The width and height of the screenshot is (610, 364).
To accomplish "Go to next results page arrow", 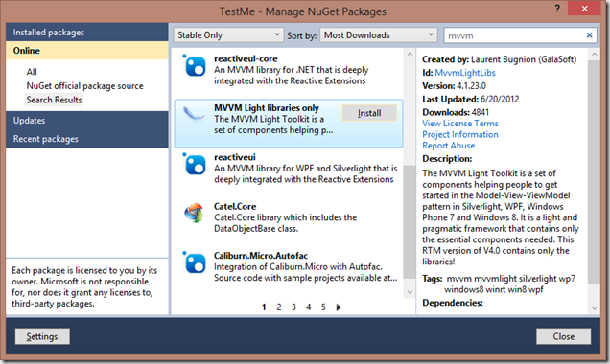I will tap(338, 307).
